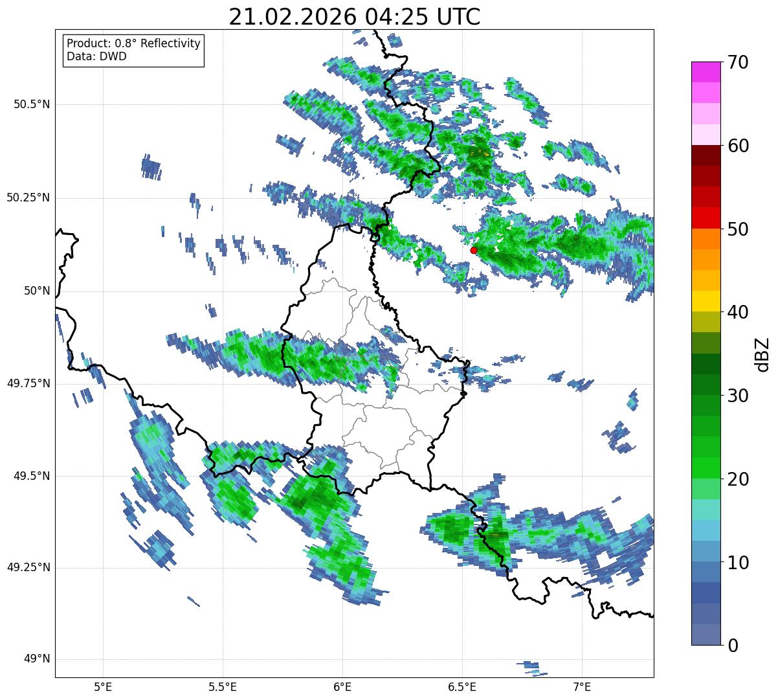This screenshot has width=778, height=700.
Task: Click the 5.5°E longitude label
Action: coord(223,686)
